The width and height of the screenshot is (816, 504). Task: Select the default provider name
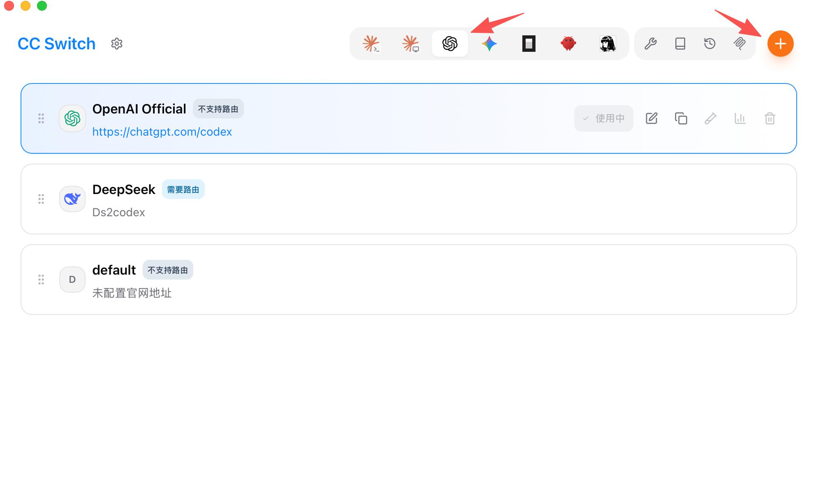[114, 270]
